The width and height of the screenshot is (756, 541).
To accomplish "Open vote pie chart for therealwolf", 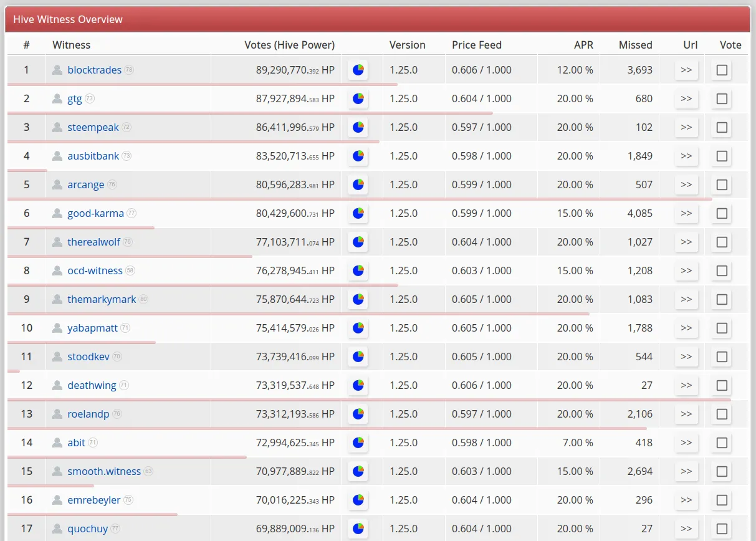I will click(358, 242).
